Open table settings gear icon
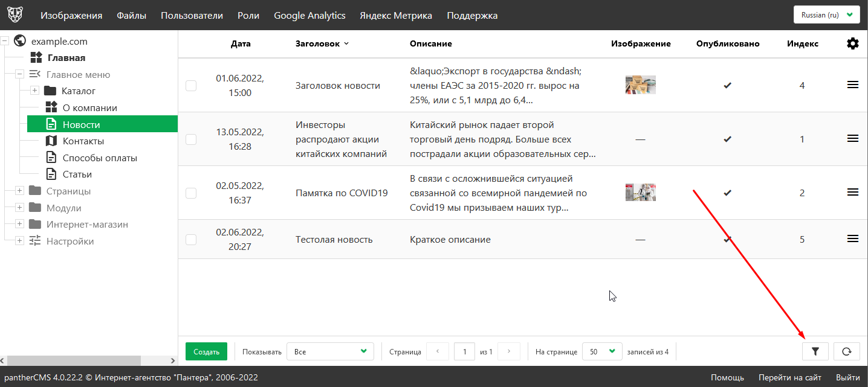 (852, 43)
